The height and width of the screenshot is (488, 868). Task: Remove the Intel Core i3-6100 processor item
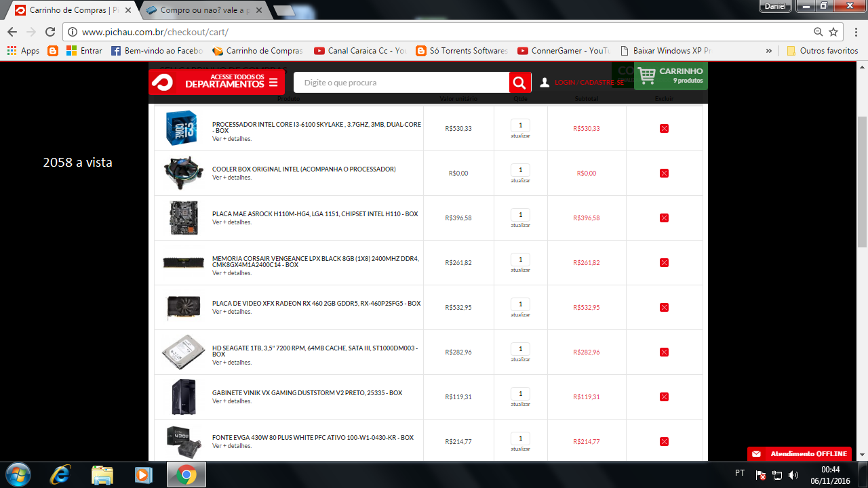[664, 128]
